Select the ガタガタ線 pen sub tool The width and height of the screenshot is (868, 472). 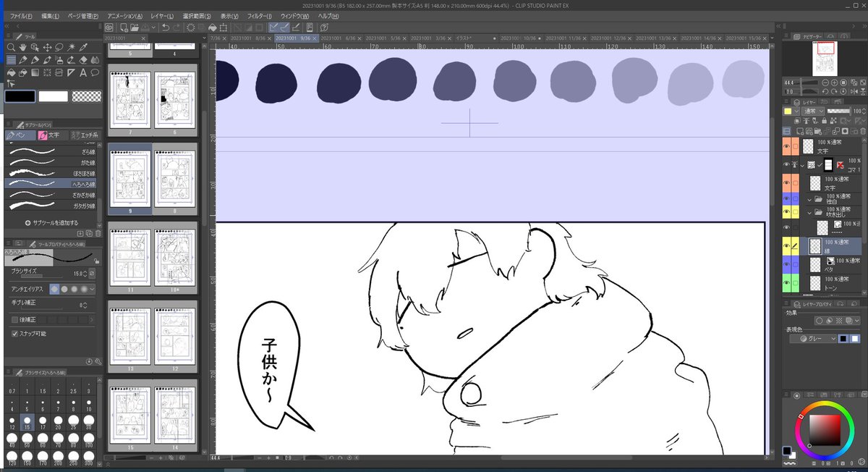click(49, 206)
